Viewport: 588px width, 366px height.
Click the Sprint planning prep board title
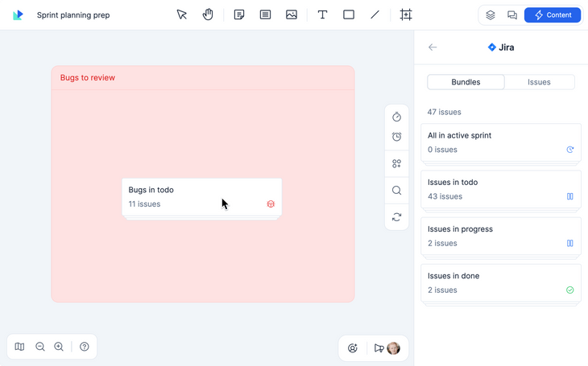click(x=73, y=15)
